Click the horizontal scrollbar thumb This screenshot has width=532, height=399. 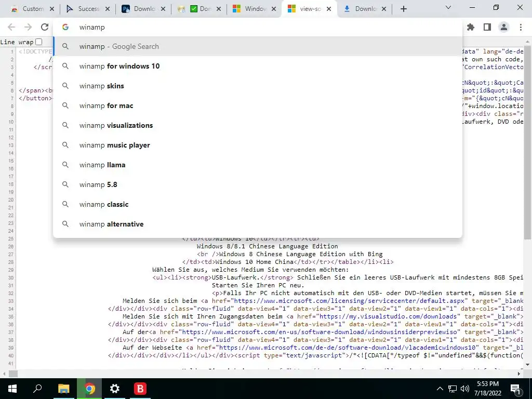pos(13,374)
